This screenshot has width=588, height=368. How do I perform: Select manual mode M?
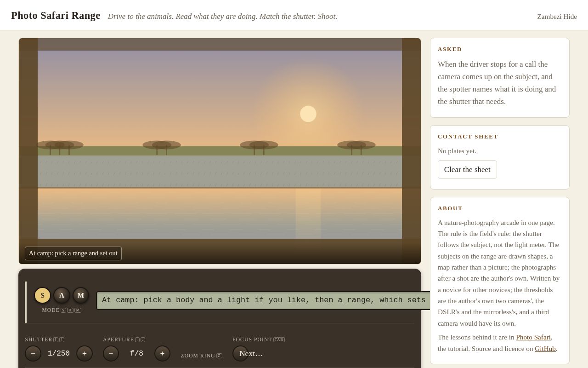pyautogui.click(x=81, y=295)
